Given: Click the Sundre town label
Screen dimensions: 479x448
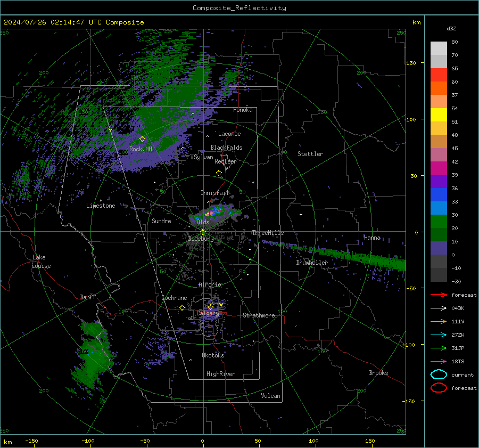Looking at the screenshot, I should 161,221.
